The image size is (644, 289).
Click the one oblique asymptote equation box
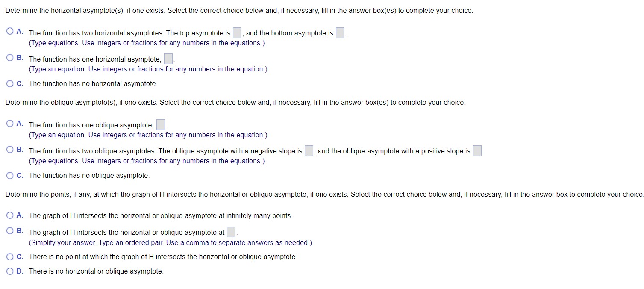(160, 124)
